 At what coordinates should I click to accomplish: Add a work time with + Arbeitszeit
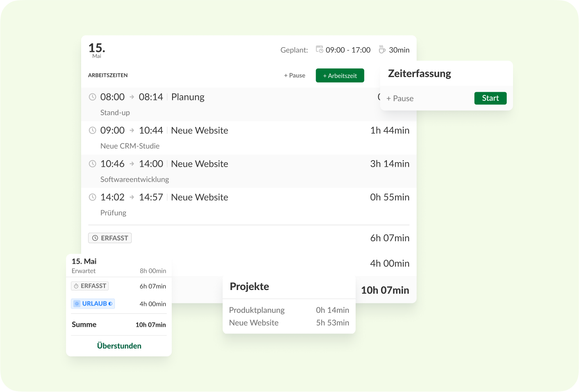(340, 75)
